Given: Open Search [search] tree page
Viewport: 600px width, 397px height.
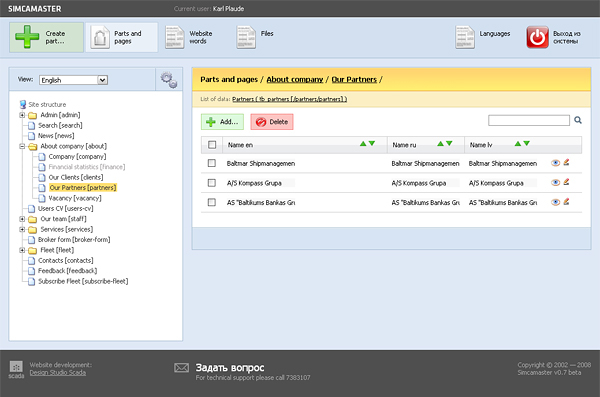Looking at the screenshot, I should [x=60, y=125].
